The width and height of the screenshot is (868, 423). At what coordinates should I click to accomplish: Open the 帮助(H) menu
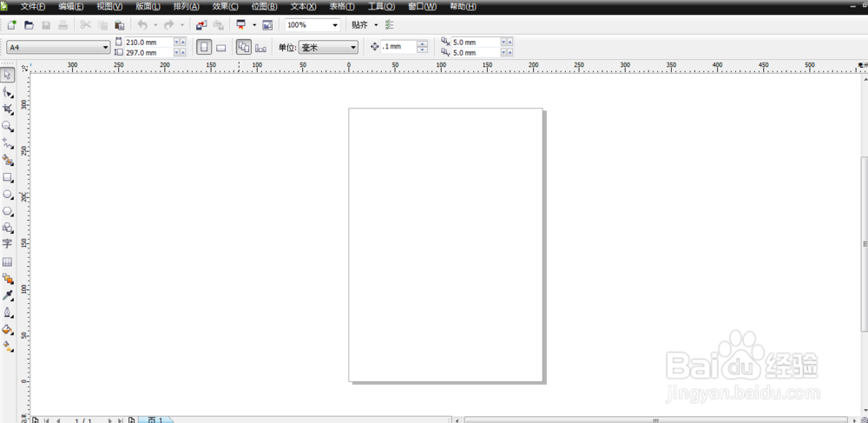point(463,7)
